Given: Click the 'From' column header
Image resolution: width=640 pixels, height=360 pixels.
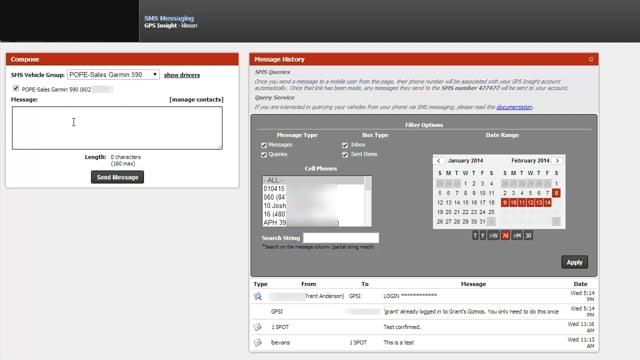Looking at the screenshot, I should 309,284.
